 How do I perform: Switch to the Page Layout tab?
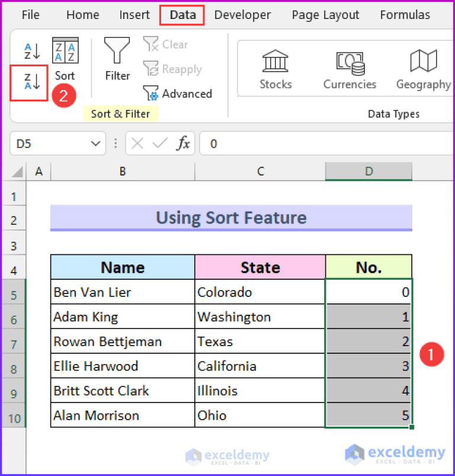(325, 15)
